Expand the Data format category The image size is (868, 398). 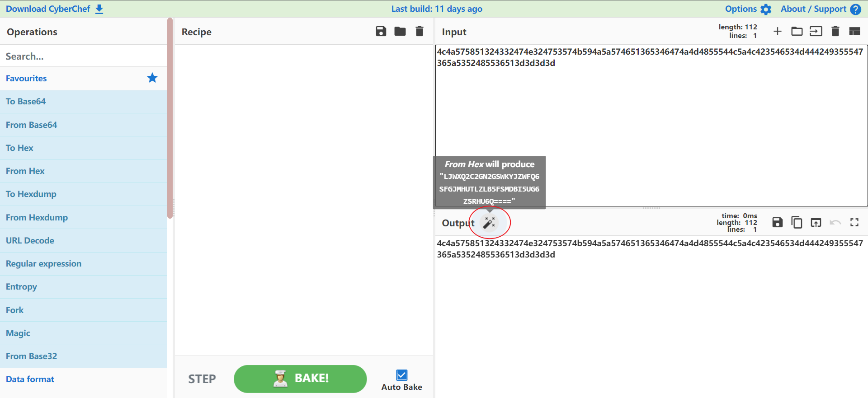pos(84,379)
